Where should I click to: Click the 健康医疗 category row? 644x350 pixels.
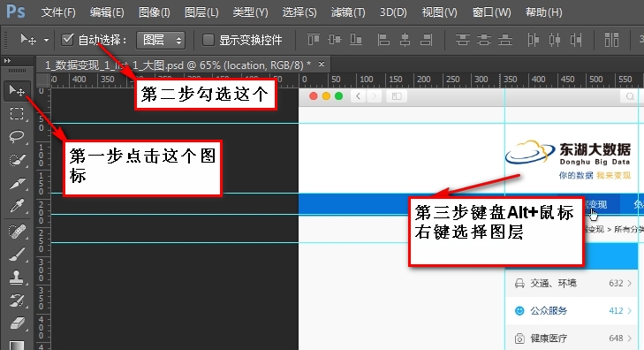click(572, 339)
